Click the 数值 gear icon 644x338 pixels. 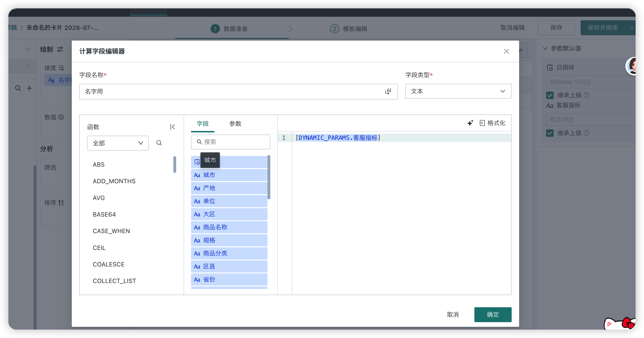[x=61, y=117]
